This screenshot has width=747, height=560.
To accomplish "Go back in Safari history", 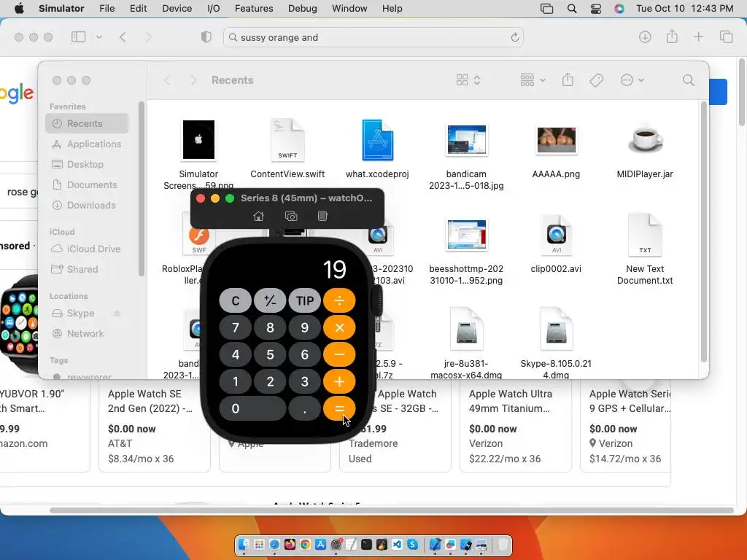I will (123, 37).
